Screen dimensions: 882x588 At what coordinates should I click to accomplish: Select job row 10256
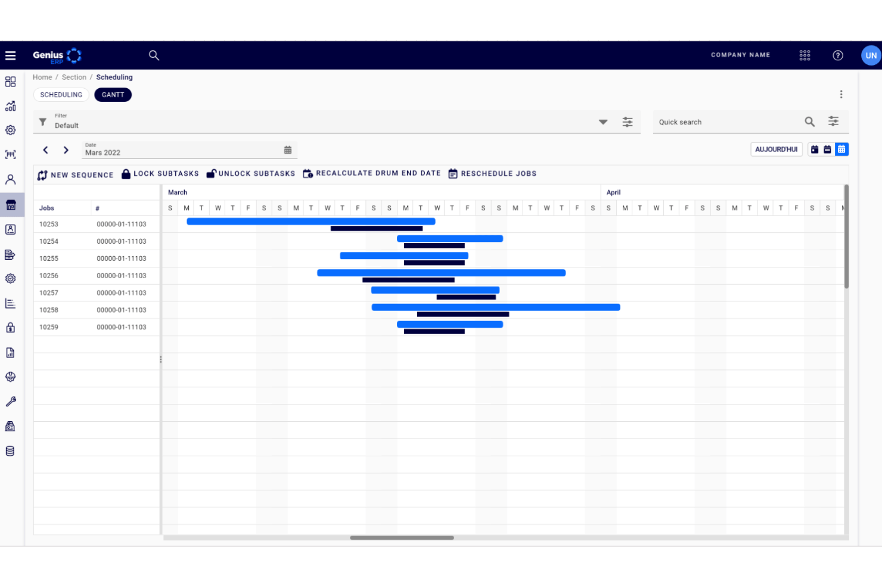click(97, 276)
